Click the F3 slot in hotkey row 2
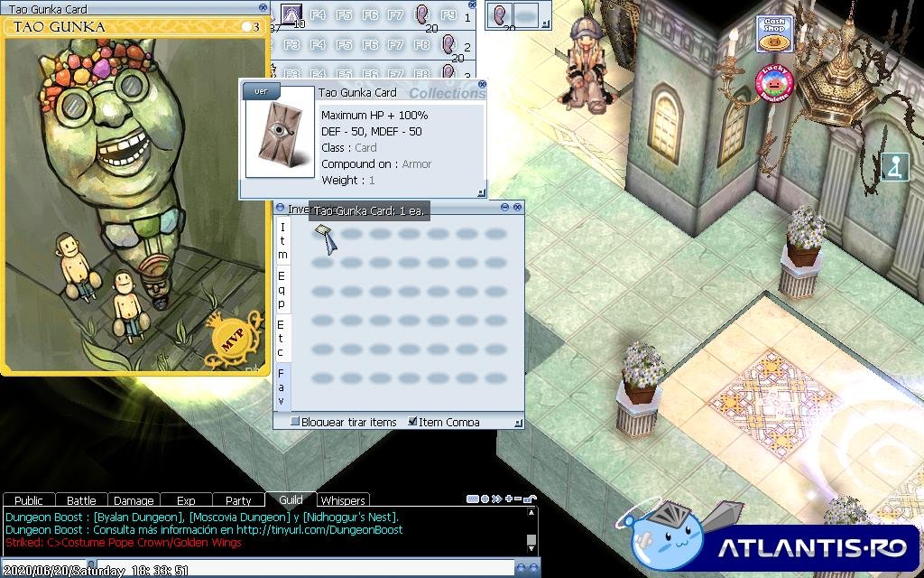Screen dimensions: 924x578 (x=291, y=44)
